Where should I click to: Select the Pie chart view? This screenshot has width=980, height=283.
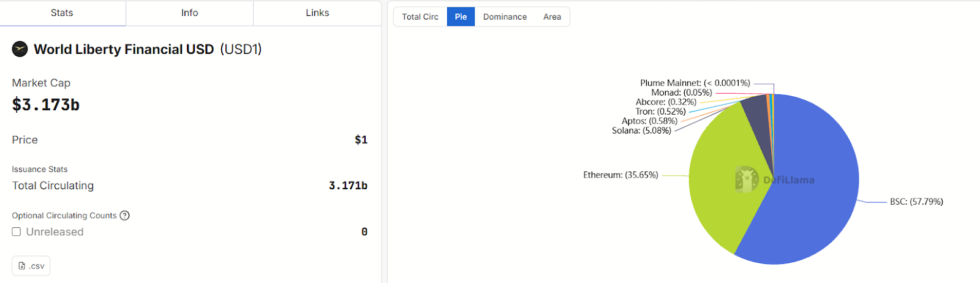(x=461, y=17)
